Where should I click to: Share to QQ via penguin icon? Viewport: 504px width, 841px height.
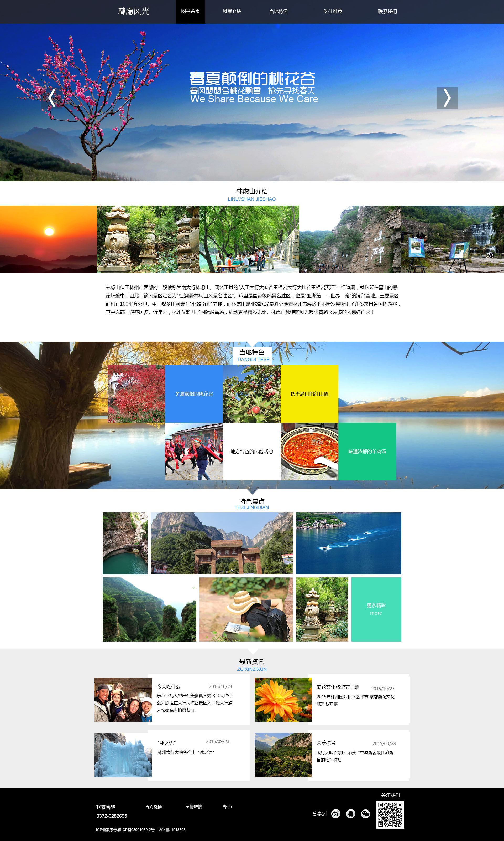tap(350, 813)
